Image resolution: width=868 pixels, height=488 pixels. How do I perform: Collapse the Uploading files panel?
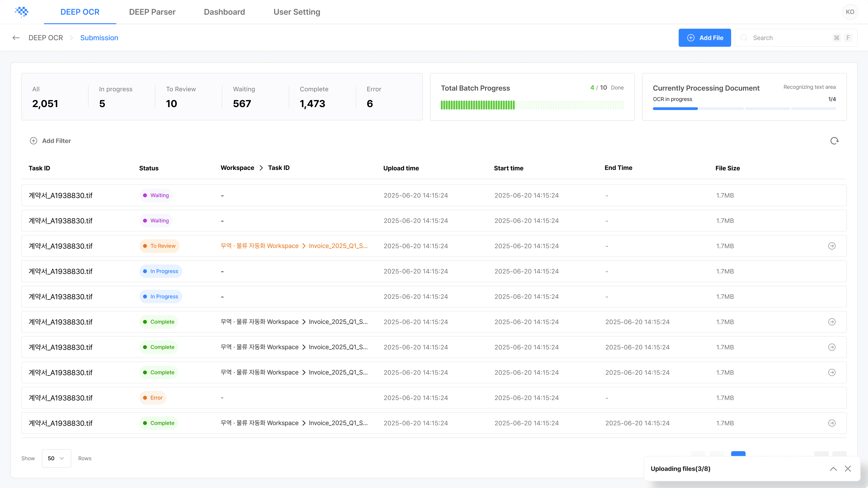coord(833,469)
